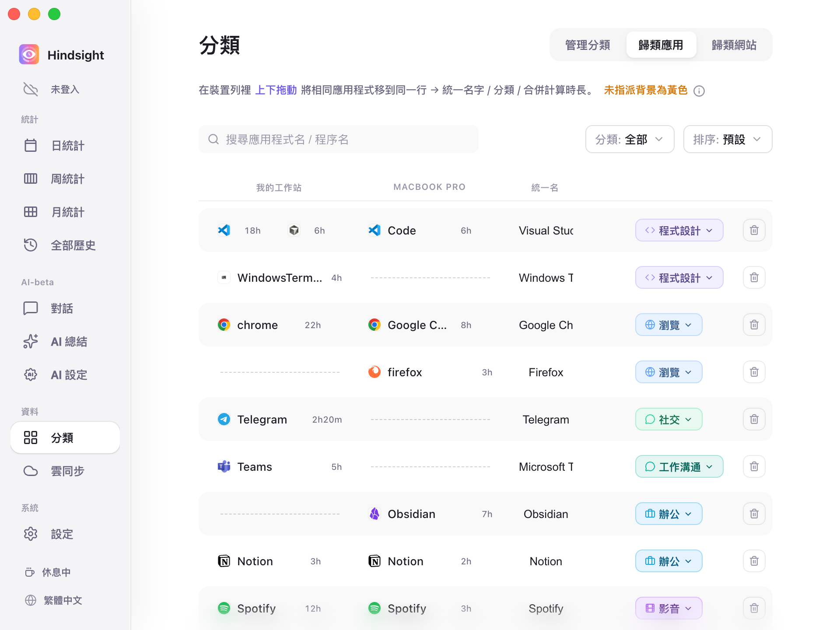This screenshot has height=630, width=840.
Task: Click the Teams app icon
Action: (224, 466)
